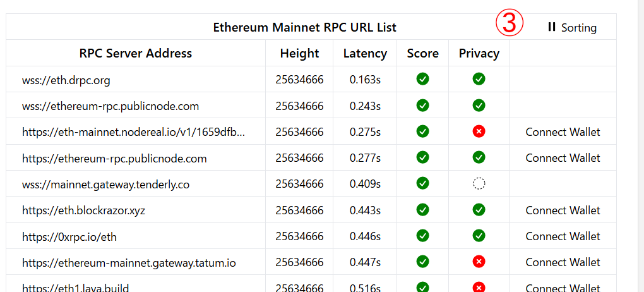This screenshot has width=644, height=292.
Task: Click the Score check for 0xrpc.io/eth
Action: tap(422, 236)
